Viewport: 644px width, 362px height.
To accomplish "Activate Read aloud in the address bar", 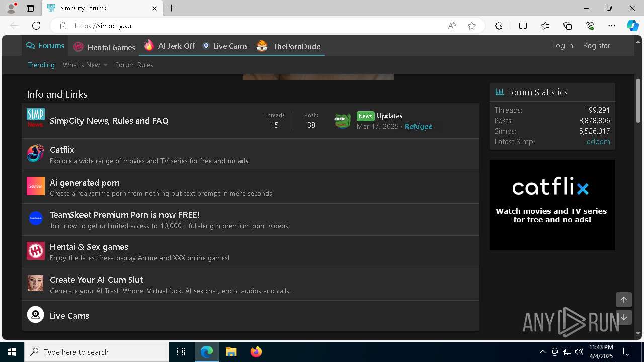I will [x=452, y=26].
